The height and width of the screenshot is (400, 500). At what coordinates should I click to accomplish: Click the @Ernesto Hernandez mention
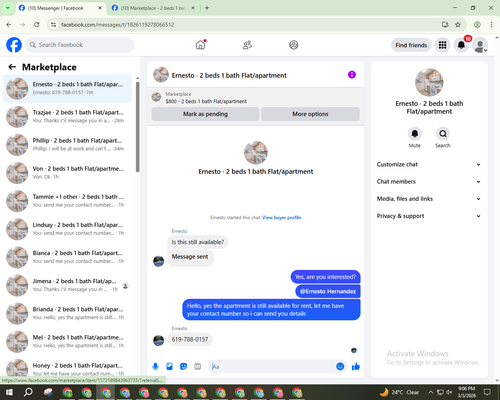328,291
